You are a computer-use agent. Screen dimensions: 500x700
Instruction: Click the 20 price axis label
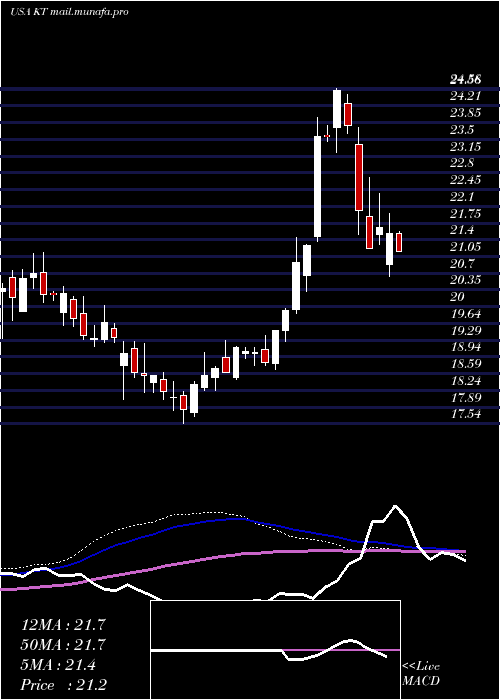pyautogui.click(x=458, y=297)
